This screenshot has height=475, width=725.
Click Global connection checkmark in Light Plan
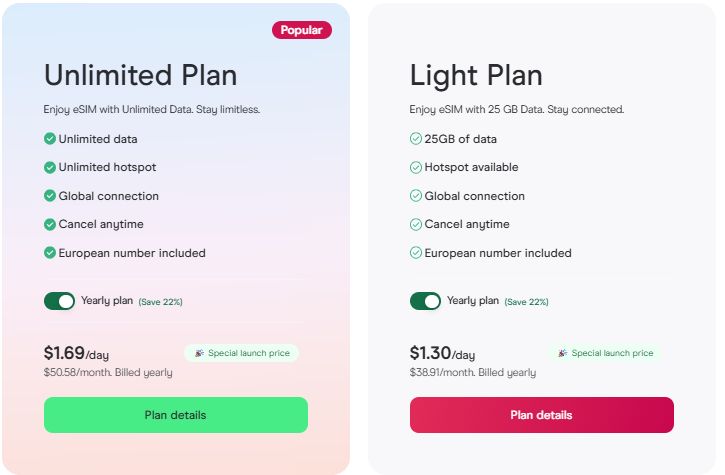pos(416,196)
